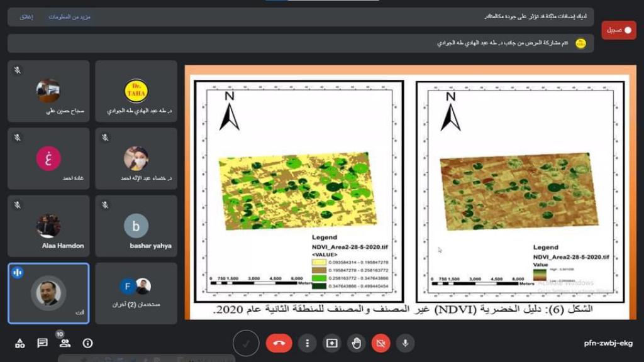Raise your hand in the meeting

(356, 343)
